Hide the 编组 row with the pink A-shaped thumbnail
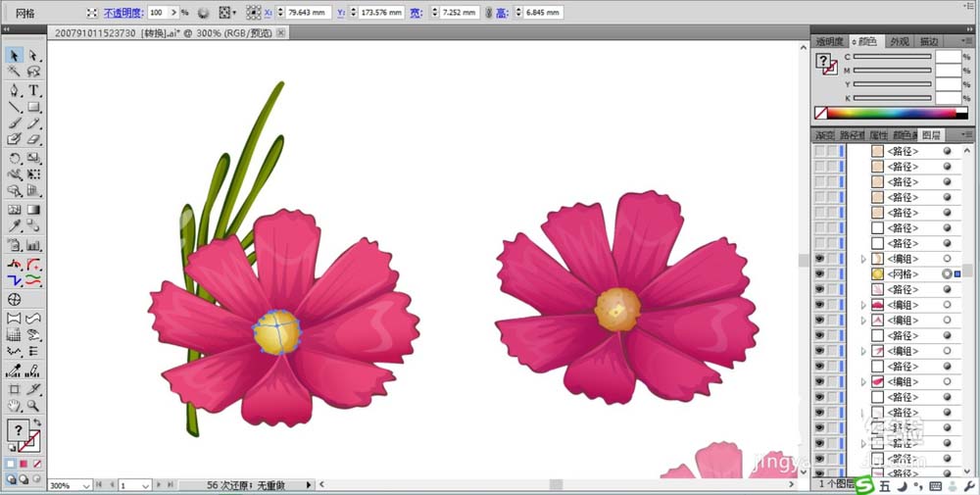The height and width of the screenshot is (495, 980). pyautogui.click(x=818, y=320)
